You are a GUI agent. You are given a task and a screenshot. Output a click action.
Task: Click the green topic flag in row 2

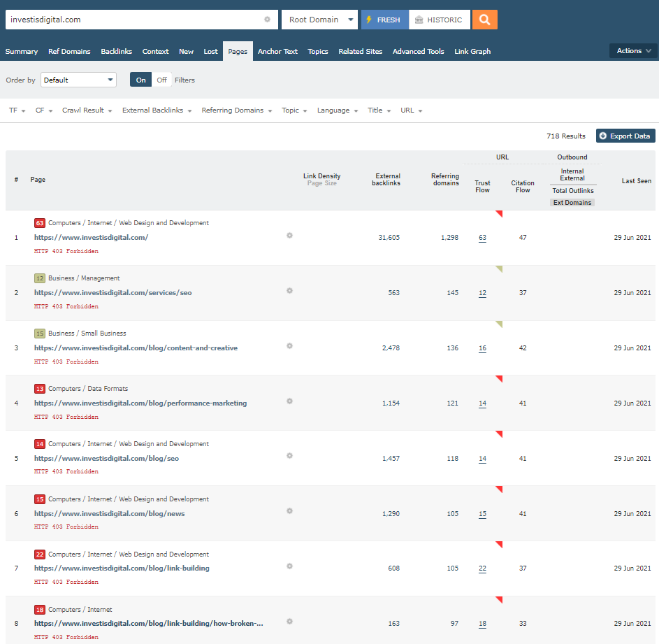(499, 269)
